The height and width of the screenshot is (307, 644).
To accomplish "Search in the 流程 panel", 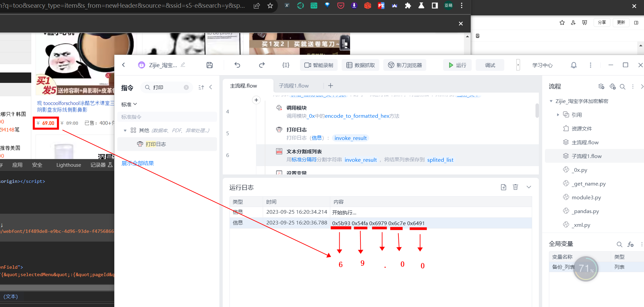I will (x=622, y=87).
